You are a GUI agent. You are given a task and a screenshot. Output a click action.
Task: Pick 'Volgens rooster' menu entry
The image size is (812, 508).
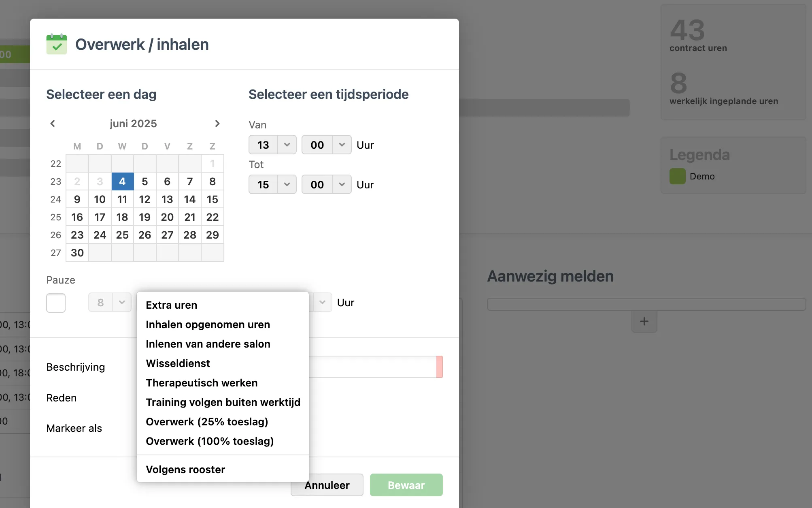coord(185,470)
